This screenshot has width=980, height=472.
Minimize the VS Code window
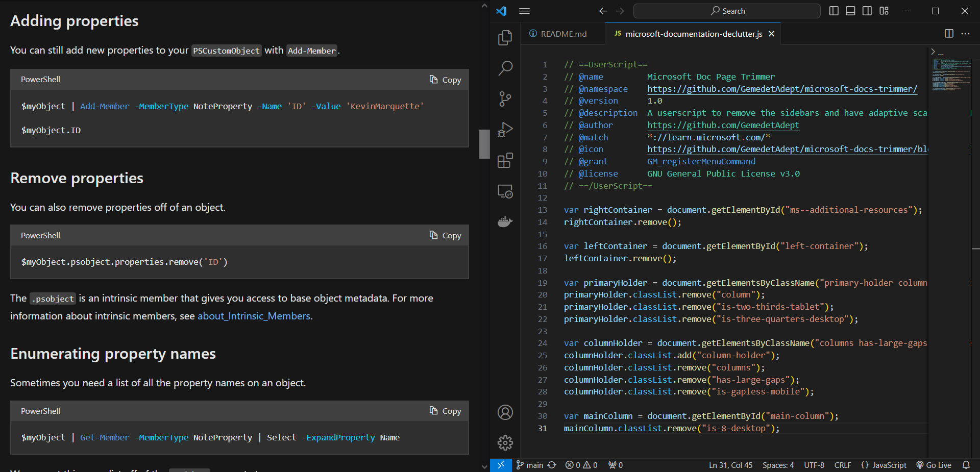906,11
